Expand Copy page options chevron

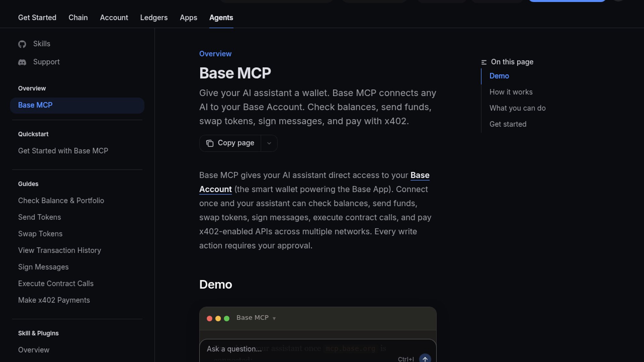269,143
